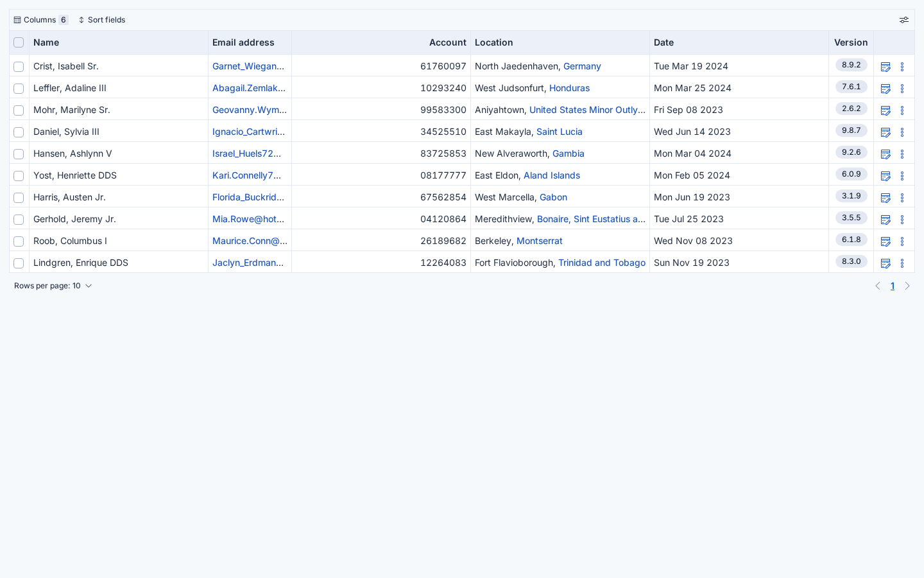Check the row for Gerhold, Jeremy Jr.
The image size is (924, 578).
[x=19, y=220]
